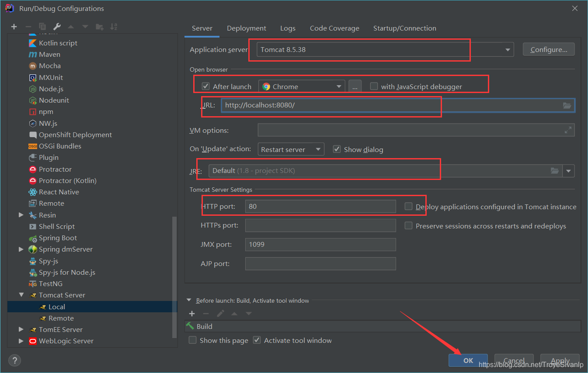Click the Spring Boot icon
The height and width of the screenshot is (373, 588).
(x=32, y=238)
